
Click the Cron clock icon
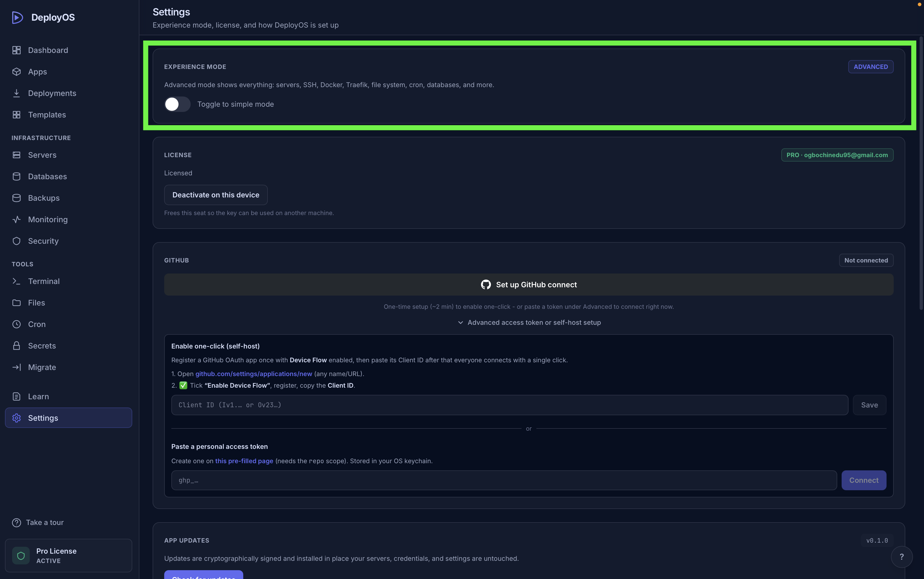17,324
